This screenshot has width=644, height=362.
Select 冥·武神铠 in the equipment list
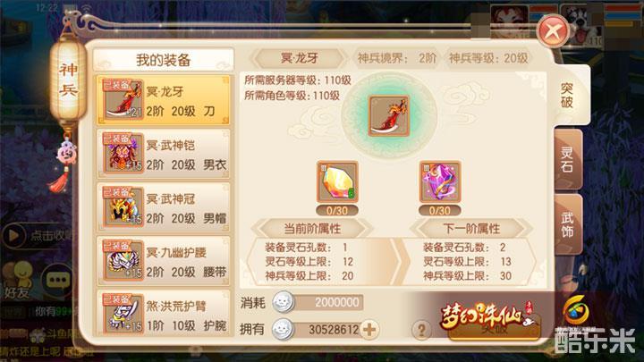[164, 154]
